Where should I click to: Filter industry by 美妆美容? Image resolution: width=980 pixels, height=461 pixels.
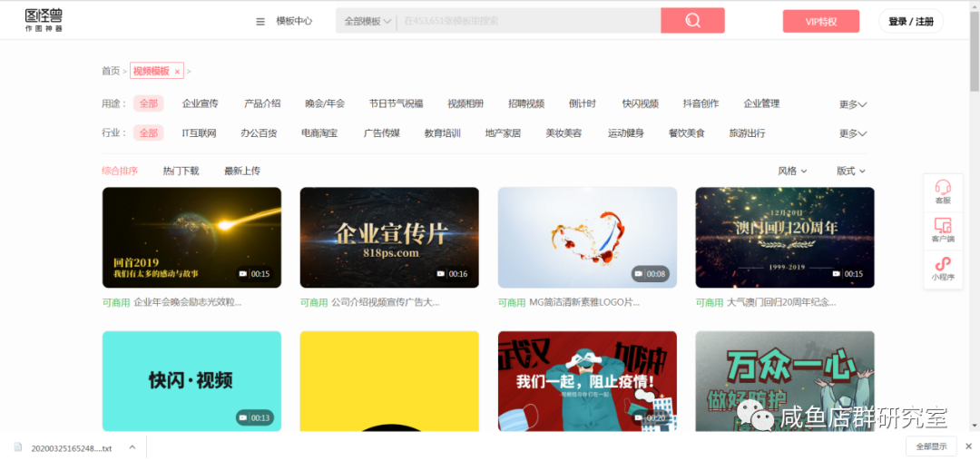pyautogui.click(x=563, y=133)
